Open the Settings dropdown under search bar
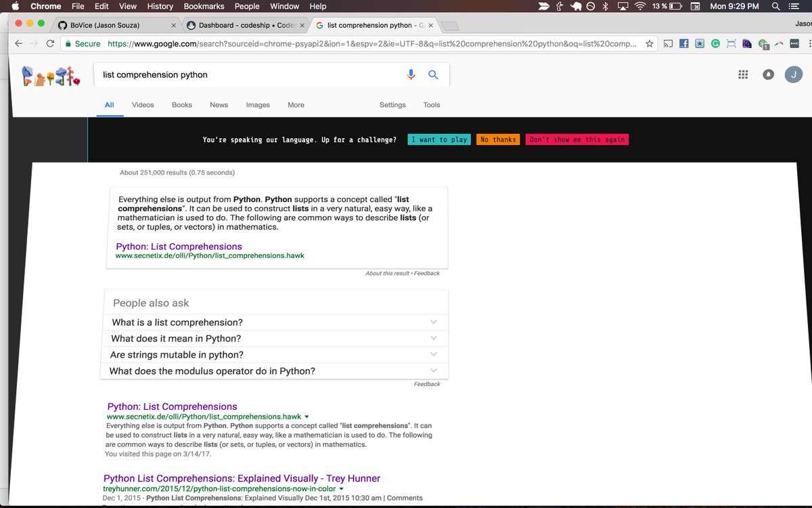 tap(392, 105)
